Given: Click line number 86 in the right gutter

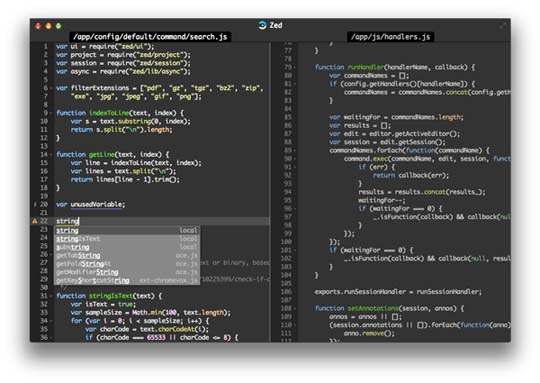Looking at the screenshot, I should [288, 125].
